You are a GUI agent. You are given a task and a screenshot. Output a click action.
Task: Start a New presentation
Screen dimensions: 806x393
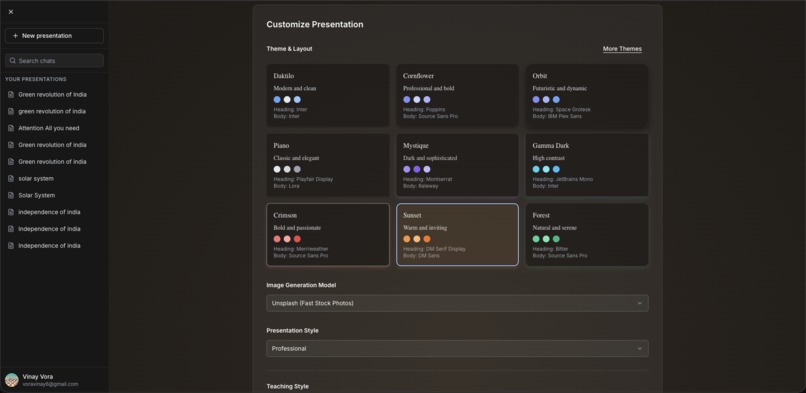point(54,36)
